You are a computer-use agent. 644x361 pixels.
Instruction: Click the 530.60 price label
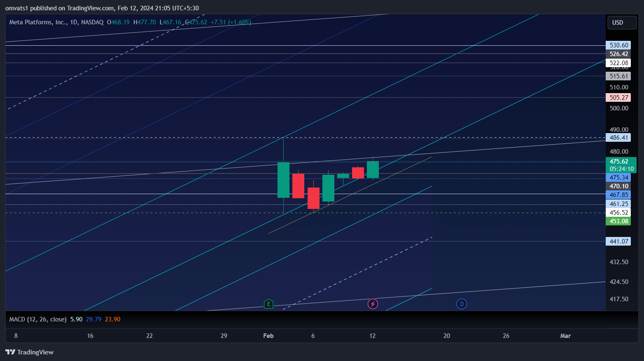[618, 45]
